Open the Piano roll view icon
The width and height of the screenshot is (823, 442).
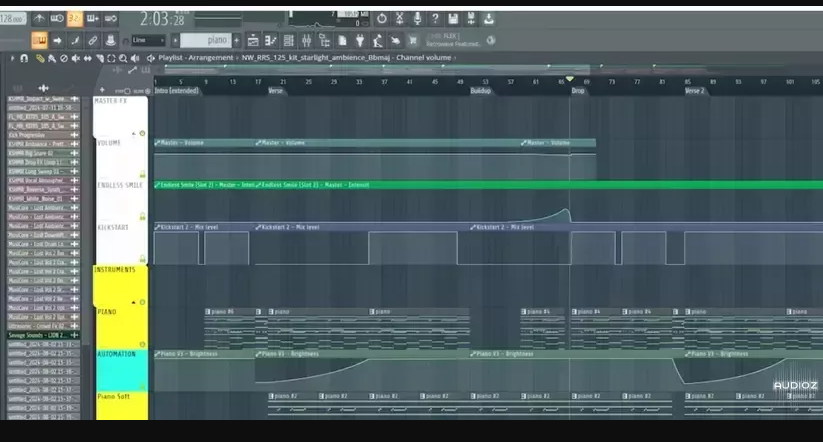(x=270, y=40)
